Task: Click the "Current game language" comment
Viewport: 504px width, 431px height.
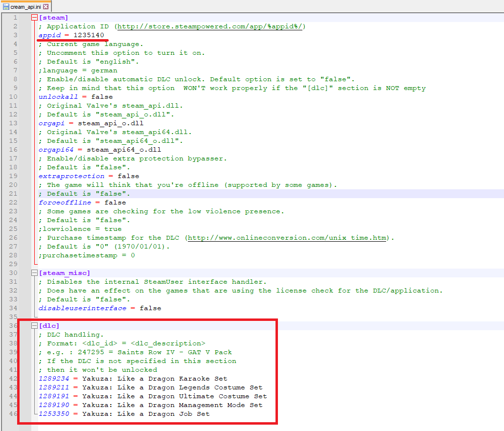Action: pyautogui.click(x=91, y=44)
